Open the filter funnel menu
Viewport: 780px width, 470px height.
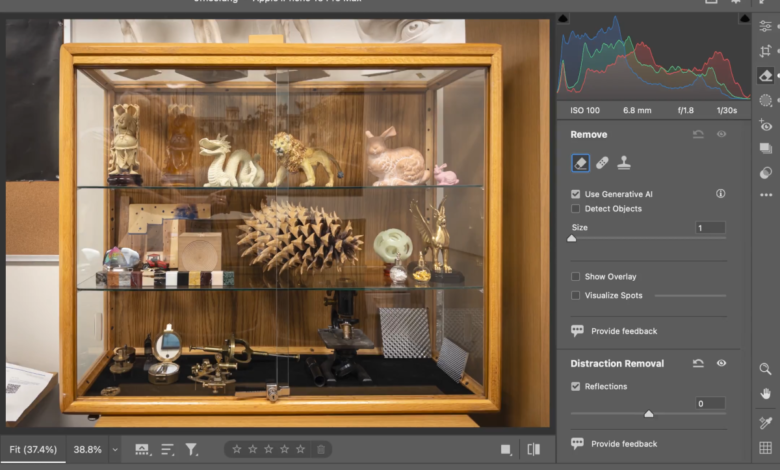click(x=191, y=450)
